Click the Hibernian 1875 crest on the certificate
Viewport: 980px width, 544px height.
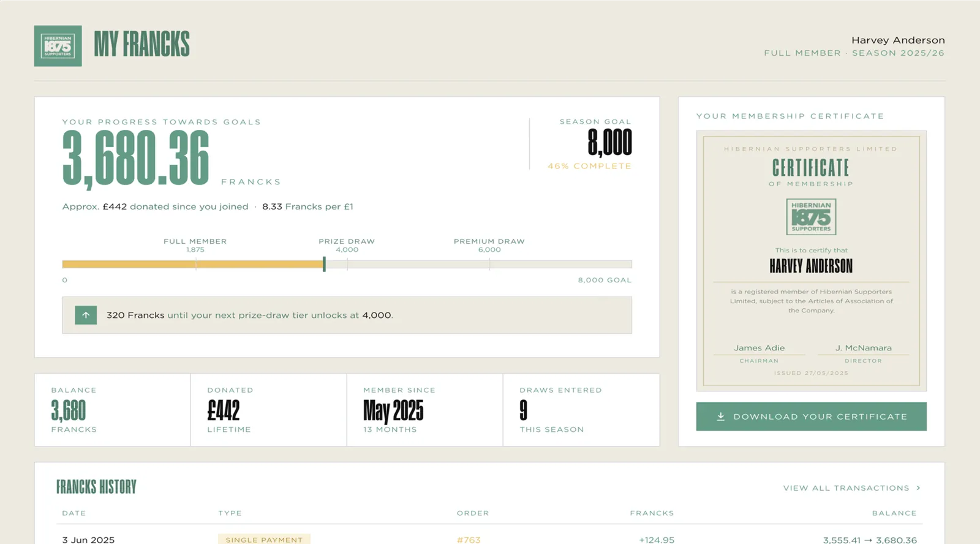[x=811, y=217]
